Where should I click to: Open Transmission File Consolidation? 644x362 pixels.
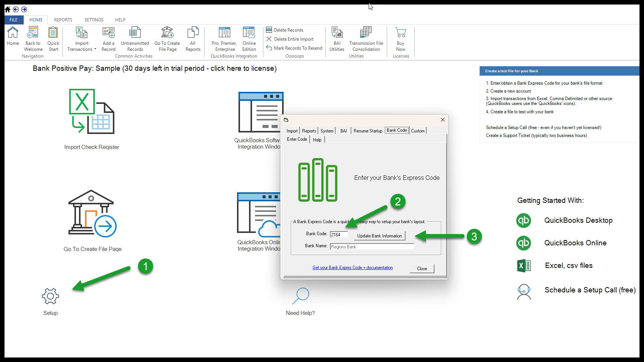tap(366, 39)
